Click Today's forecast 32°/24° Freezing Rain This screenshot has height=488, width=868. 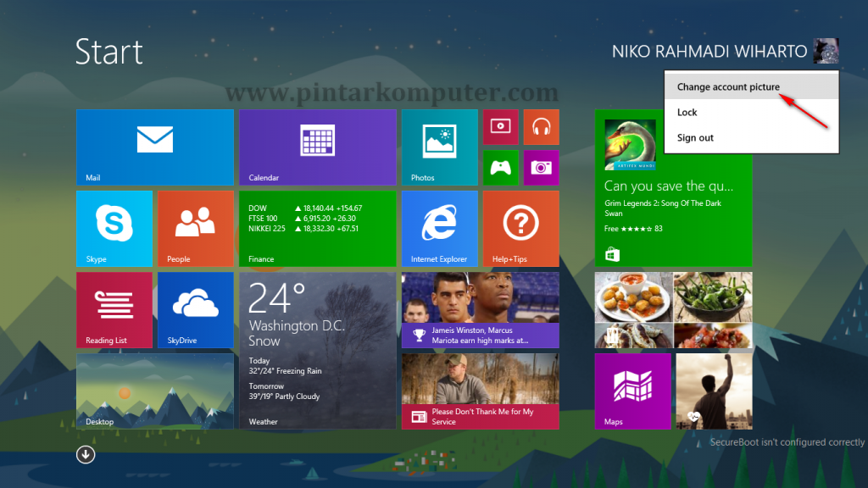click(x=285, y=366)
